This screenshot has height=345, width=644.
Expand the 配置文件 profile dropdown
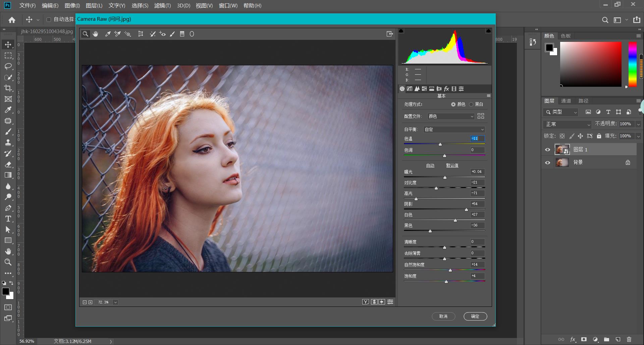451,116
